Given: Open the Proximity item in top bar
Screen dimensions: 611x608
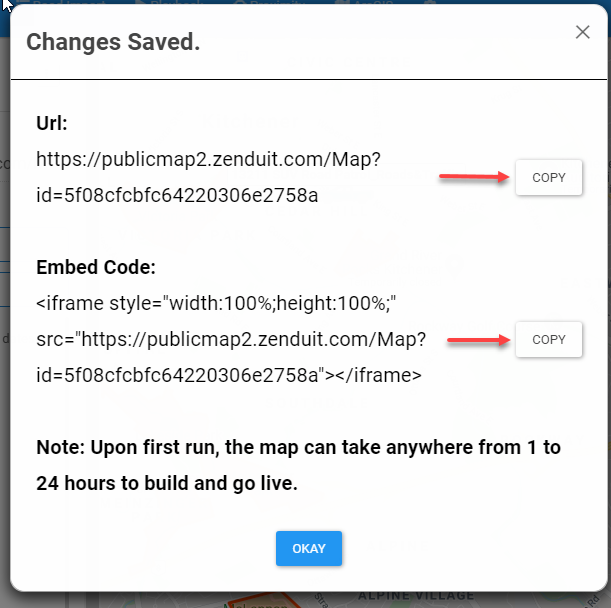Looking at the screenshot, I should click(269, 2).
